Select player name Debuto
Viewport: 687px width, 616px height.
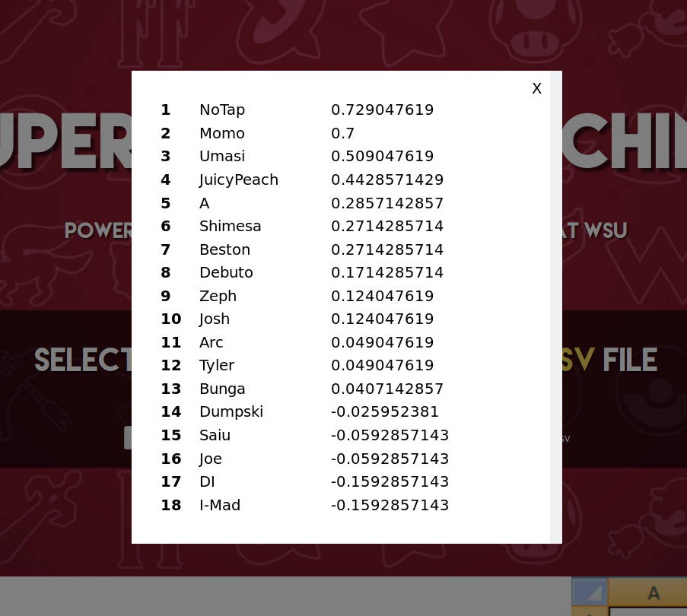coord(226,272)
